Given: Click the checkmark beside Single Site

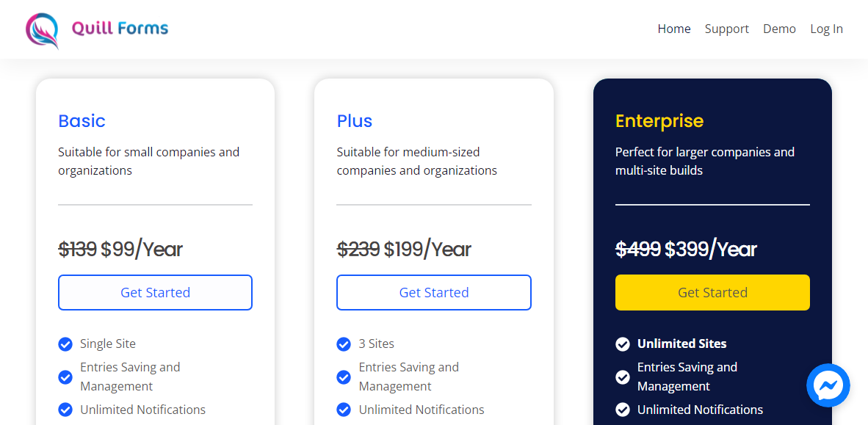Looking at the screenshot, I should point(65,344).
